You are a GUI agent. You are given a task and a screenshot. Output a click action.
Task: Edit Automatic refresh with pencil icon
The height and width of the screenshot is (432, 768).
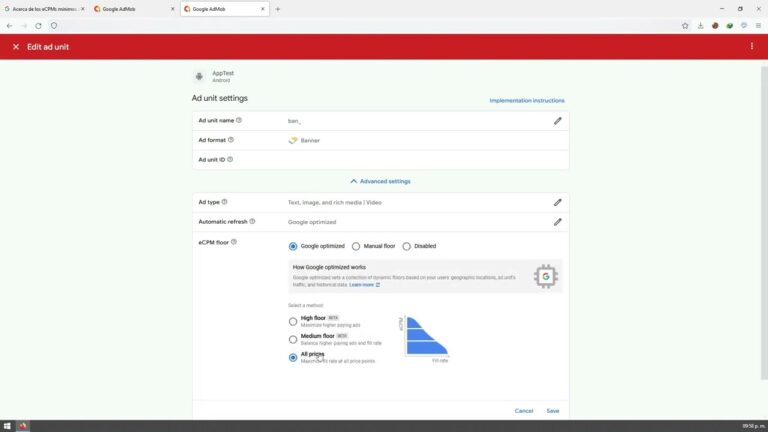pos(557,222)
